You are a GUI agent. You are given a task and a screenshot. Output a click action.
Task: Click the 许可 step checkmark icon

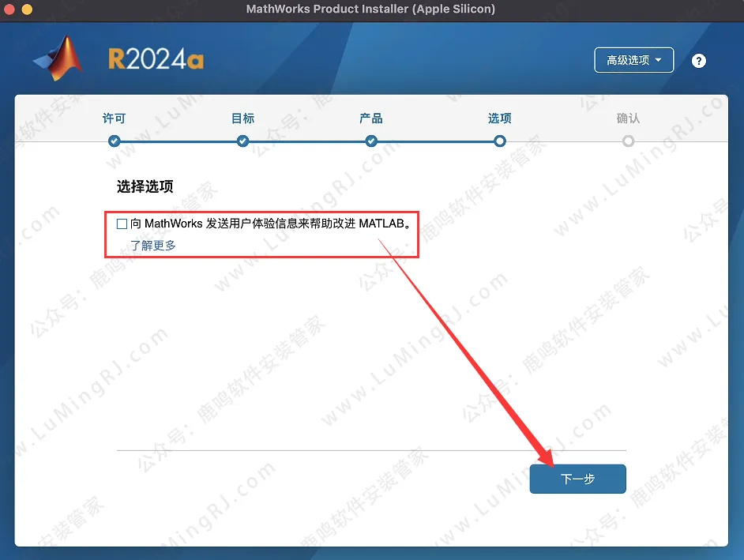[x=114, y=141]
